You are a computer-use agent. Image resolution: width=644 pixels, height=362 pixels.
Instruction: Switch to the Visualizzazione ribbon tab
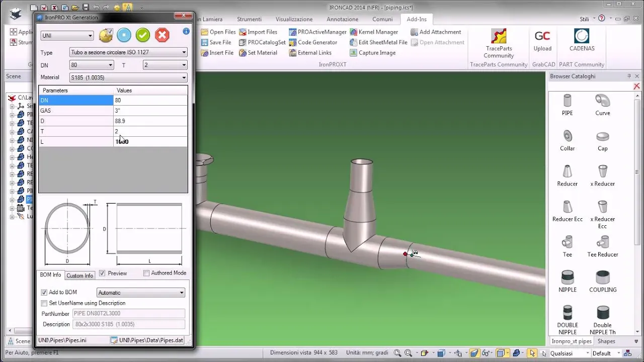[294, 19]
